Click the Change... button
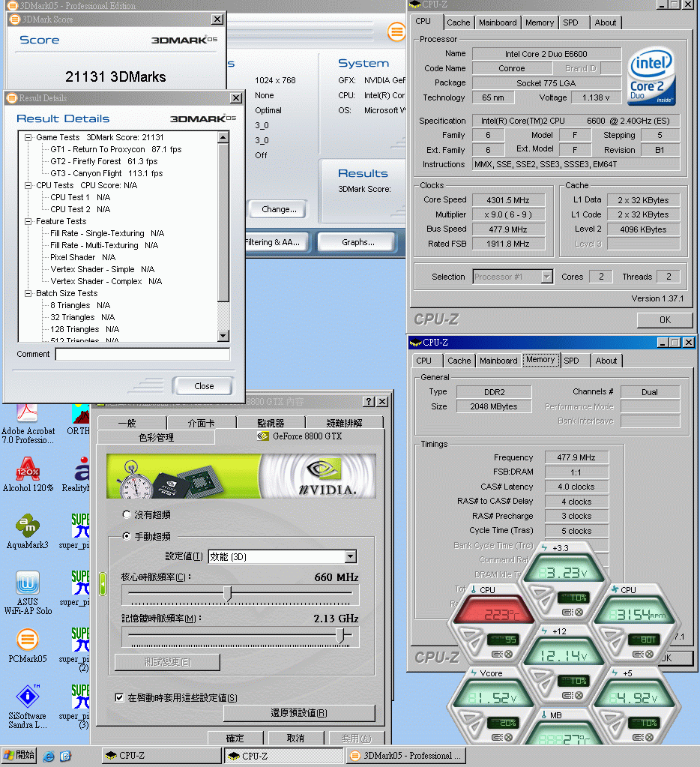 [x=279, y=209]
